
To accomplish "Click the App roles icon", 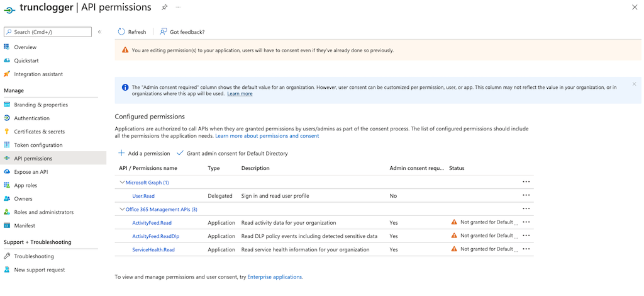I will pos(6,185).
